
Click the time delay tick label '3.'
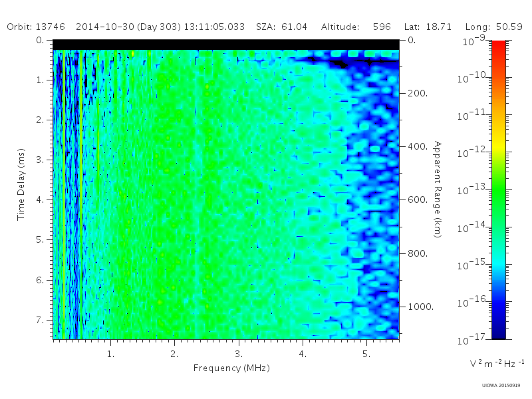tap(40, 160)
